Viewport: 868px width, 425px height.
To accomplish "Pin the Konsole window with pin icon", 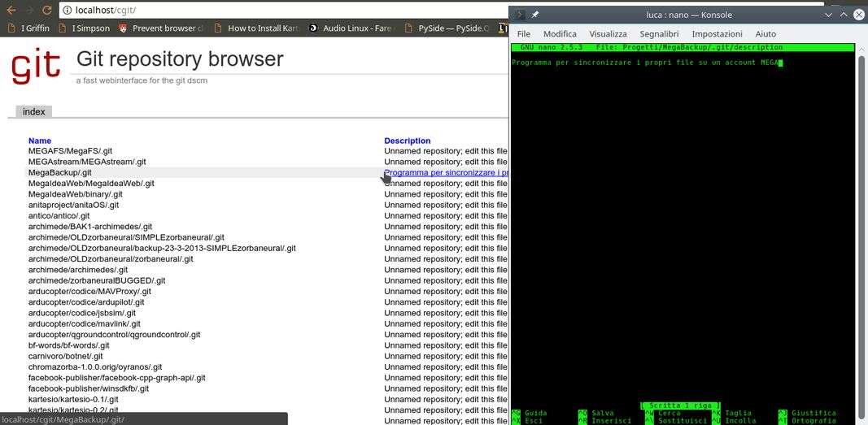I will pos(535,15).
